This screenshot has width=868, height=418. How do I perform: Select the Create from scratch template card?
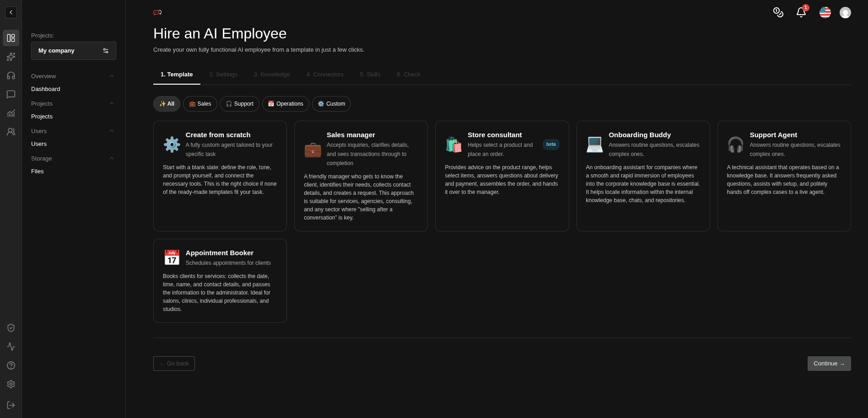[220, 176]
